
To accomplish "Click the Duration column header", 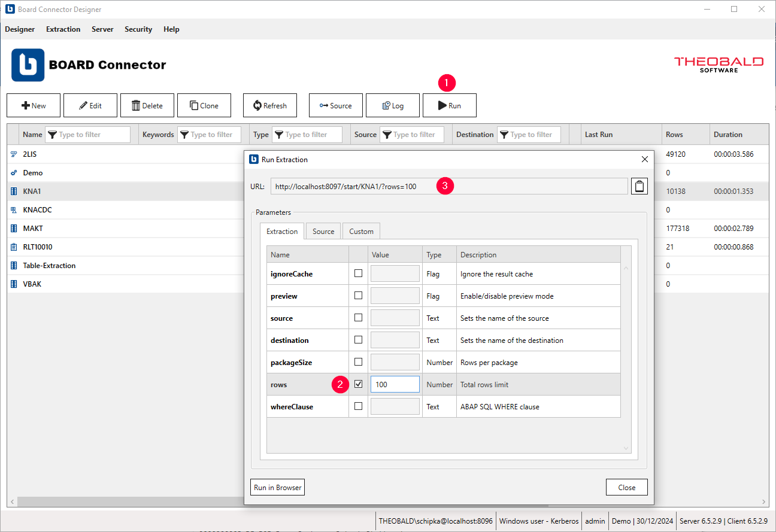I will pos(739,135).
